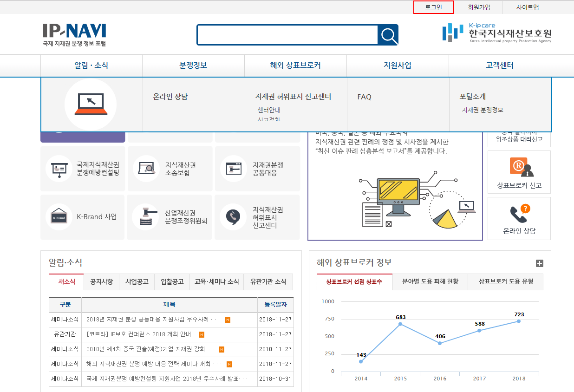Open the Korea Intellectual Property Protection Agency logo
The width and height of the screenshot is (574, 392).
point(497,33)
